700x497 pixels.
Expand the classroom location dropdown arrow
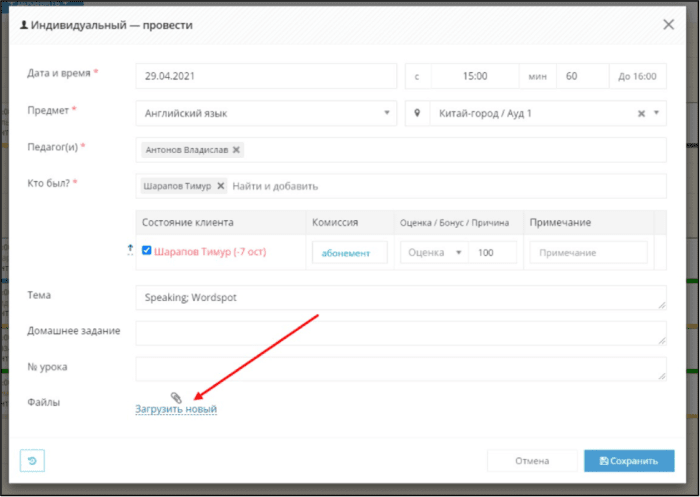tap(656, 113)
